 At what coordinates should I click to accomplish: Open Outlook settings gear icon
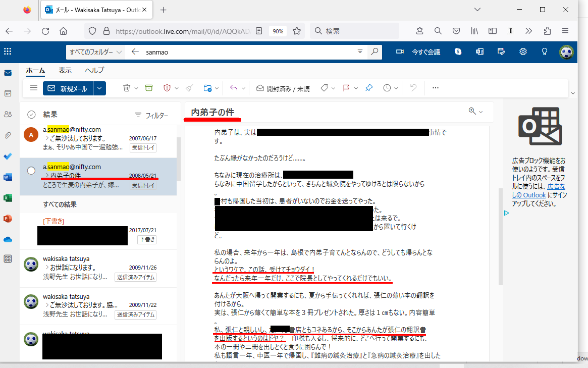[523, 51]
